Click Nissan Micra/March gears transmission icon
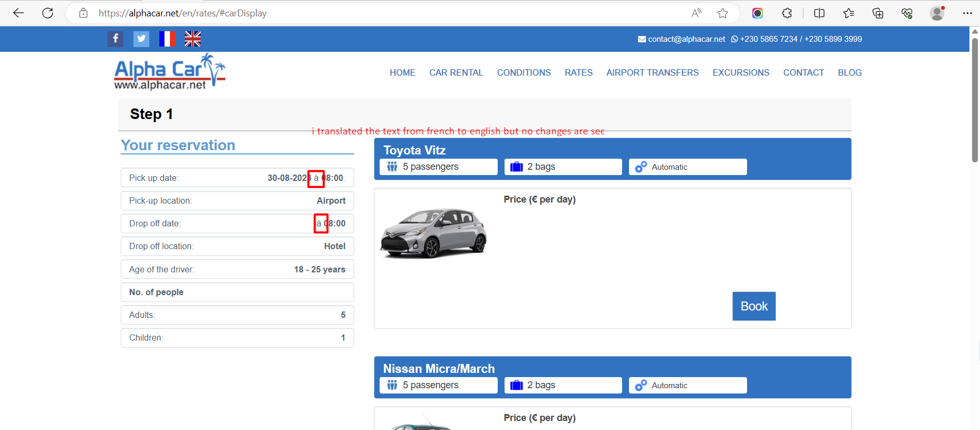The height and width of the screenshot is (430, 980). (x=641, y=385)
